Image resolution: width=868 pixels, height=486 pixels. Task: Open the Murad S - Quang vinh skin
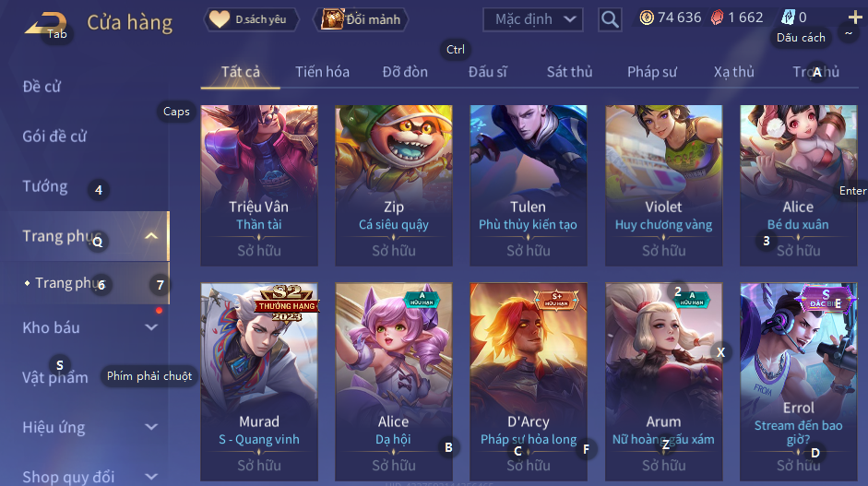[259, 382]
